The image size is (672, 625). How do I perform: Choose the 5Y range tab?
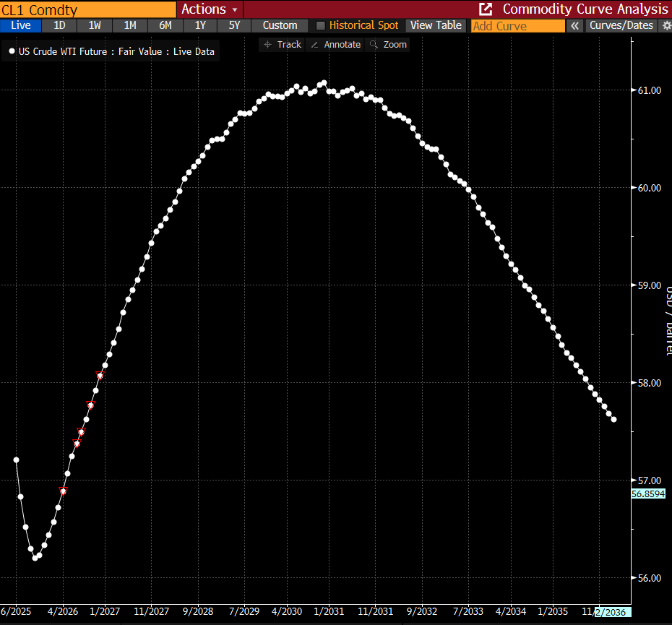click(234, 25)
